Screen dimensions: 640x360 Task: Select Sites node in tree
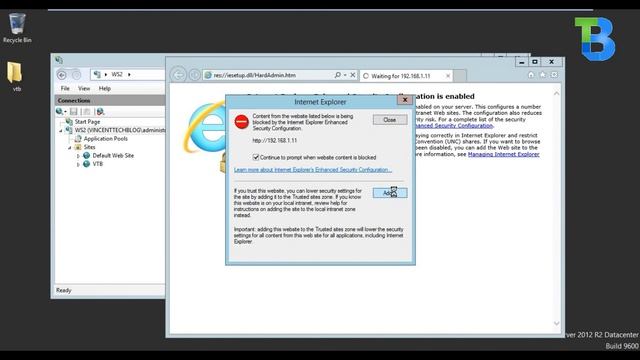pyautogui.click(x=89, y=147)
